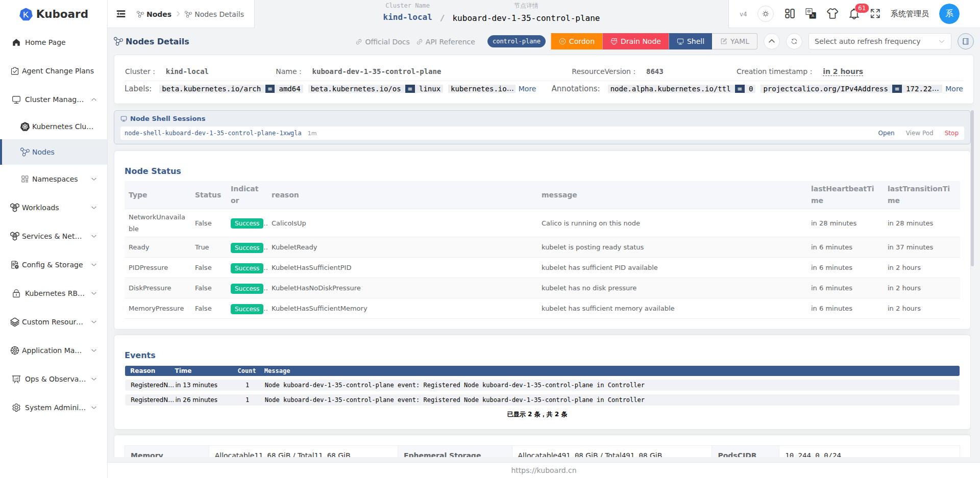The image size is (980, 478).
Task: Open the theme skin shirt icon
Action: pyautogui.click(x=832, y=14)
